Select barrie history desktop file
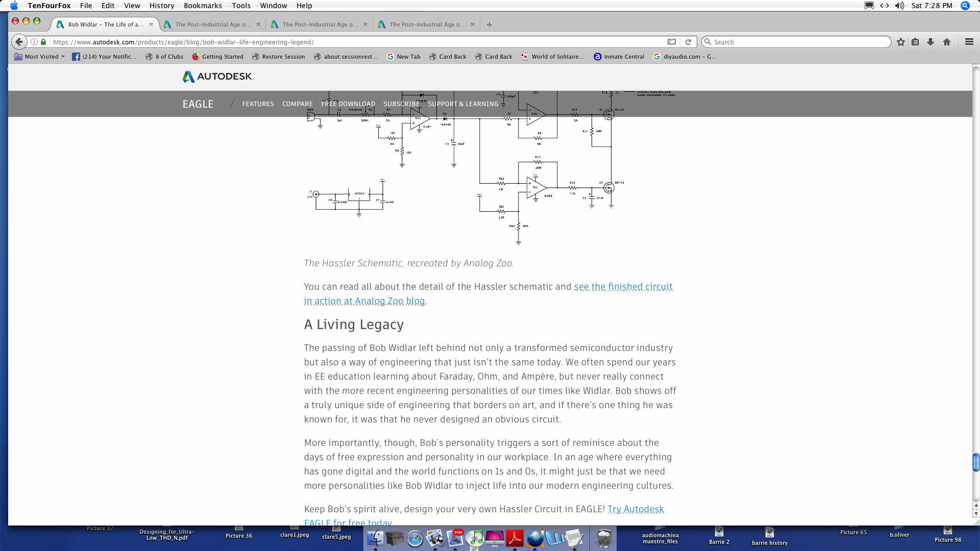This screenshot has height=551, width=980. pyautogui.click(x=770, y=537)
